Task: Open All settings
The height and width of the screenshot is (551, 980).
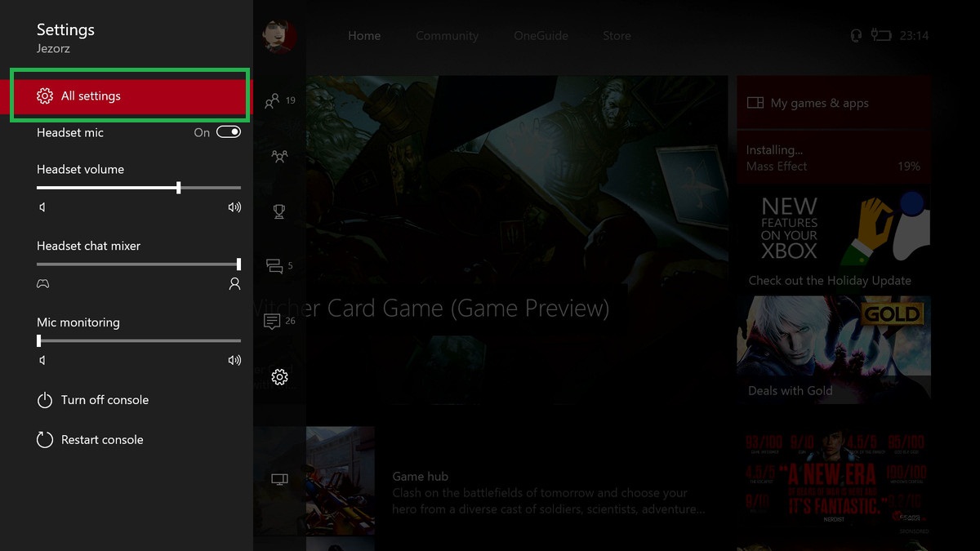Action: pos(128,96)
